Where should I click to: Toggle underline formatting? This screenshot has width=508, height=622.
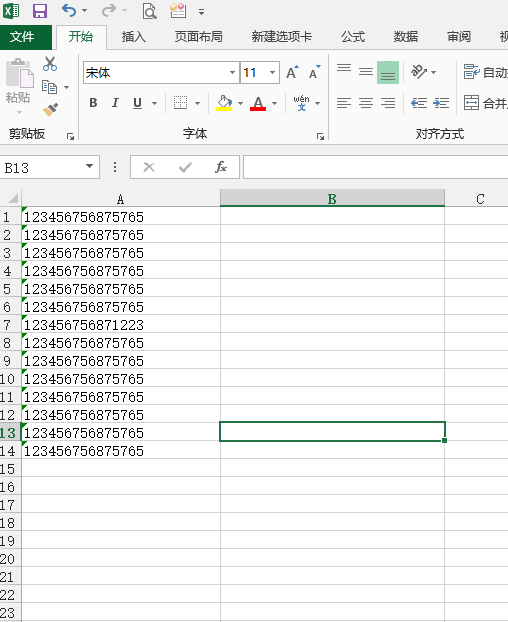(137, 103)
